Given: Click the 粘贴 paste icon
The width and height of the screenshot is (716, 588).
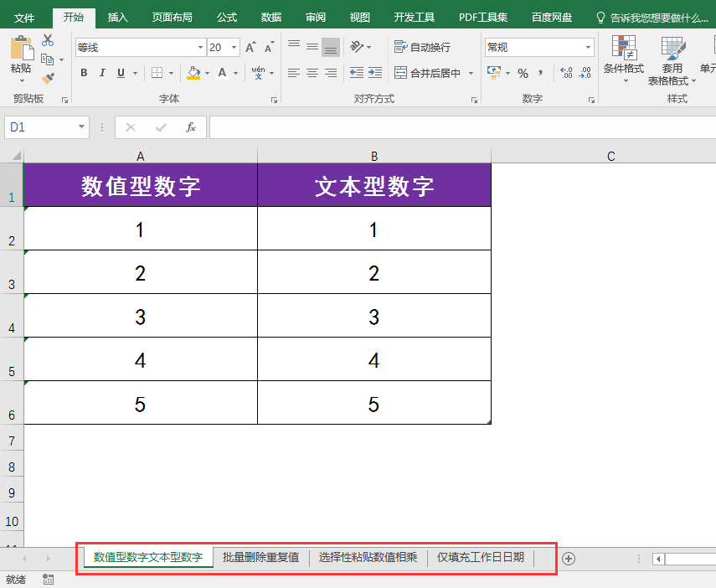Looking at the screenshot, I should point(22,49).
